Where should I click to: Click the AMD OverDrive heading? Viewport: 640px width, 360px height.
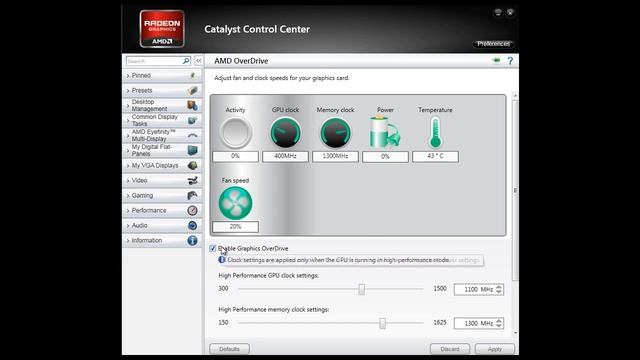tap(241, 61)
